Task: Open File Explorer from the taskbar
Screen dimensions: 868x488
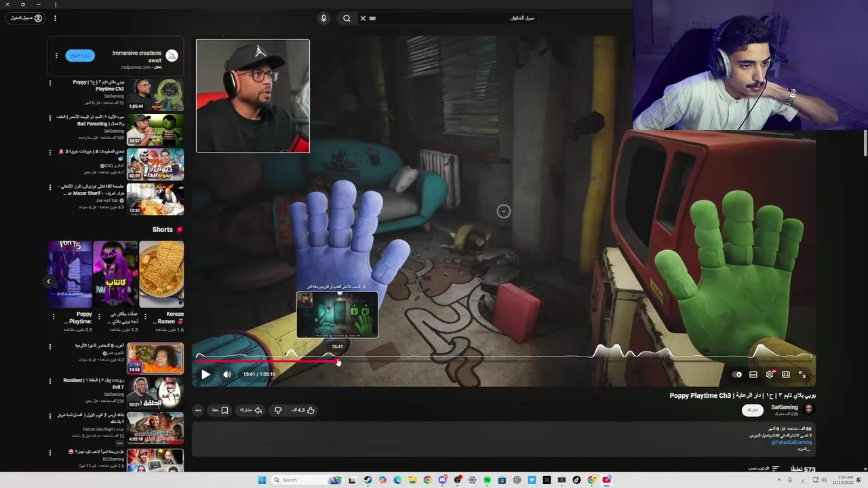Action: (412, 480)
